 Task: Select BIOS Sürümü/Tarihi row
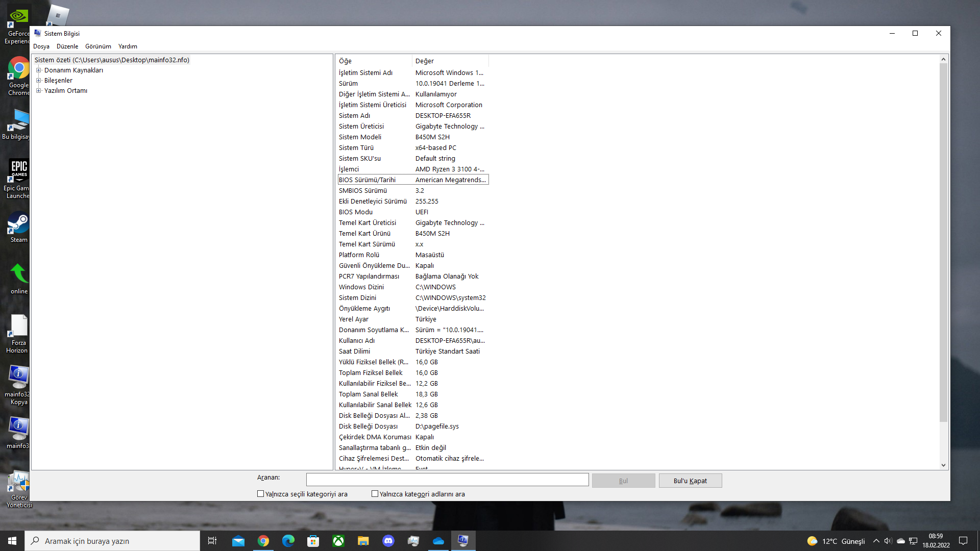click(413, 180)
